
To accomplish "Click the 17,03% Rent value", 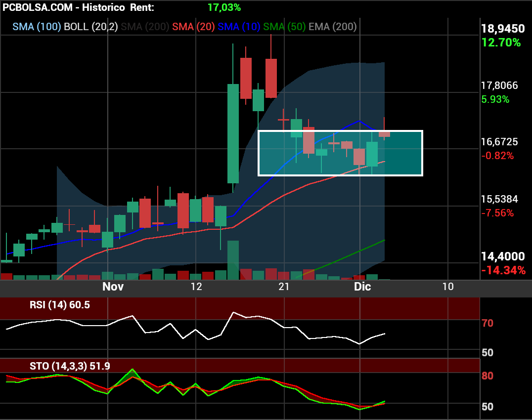I will 224,7.
